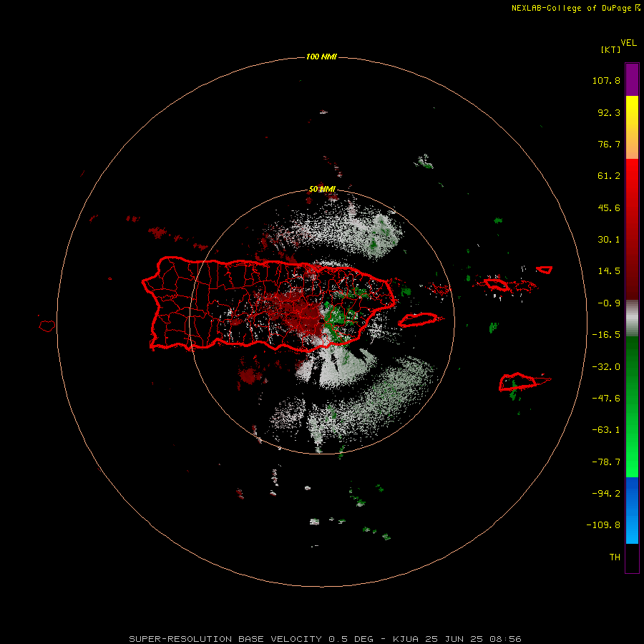Click the VEL legend title
644x644 pixels.
tap(628, 43)
